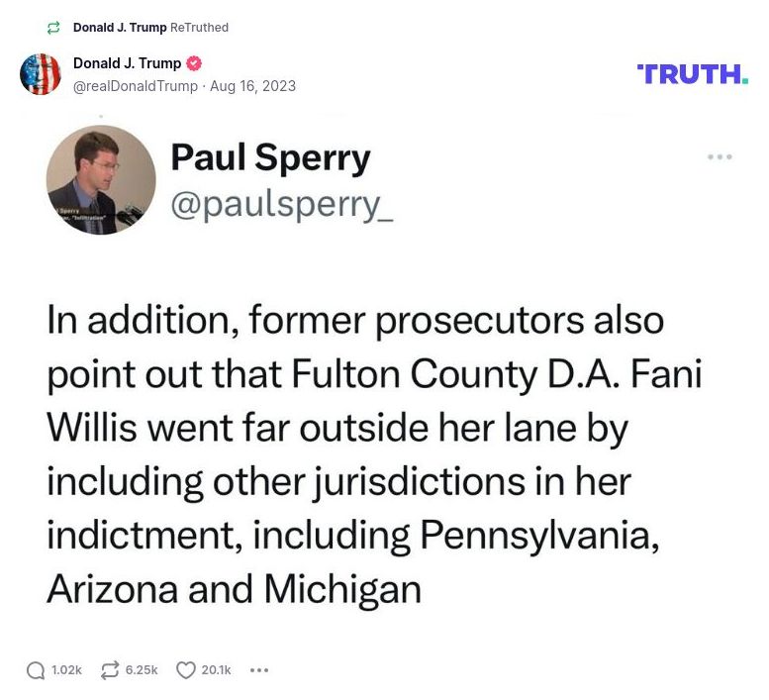769x700 pixels.
Task: Click the red verified badge icon
Action: tap(195, 63)
